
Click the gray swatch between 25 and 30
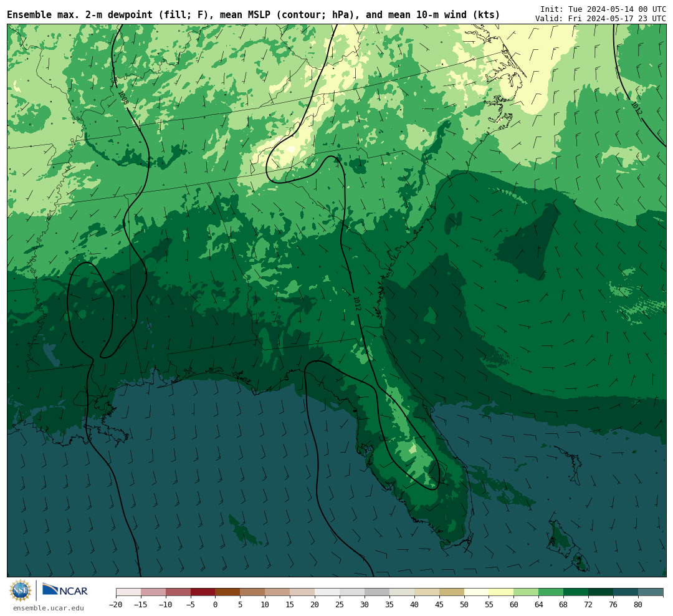[352, 592]
